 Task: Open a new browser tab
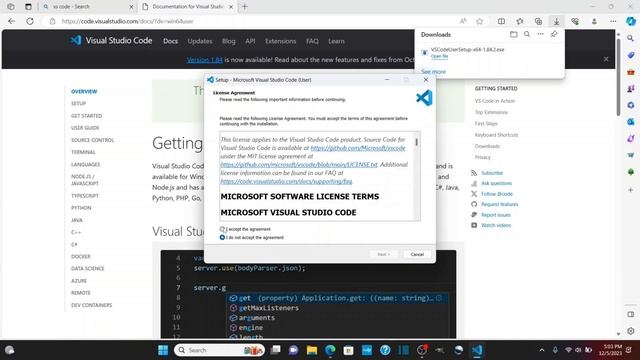point(244,7)
